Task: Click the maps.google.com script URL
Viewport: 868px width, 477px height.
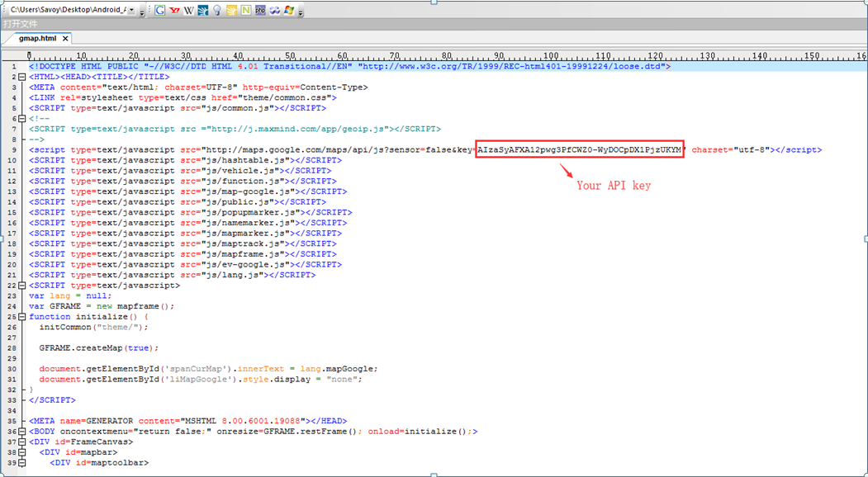Action: [443, 150]
